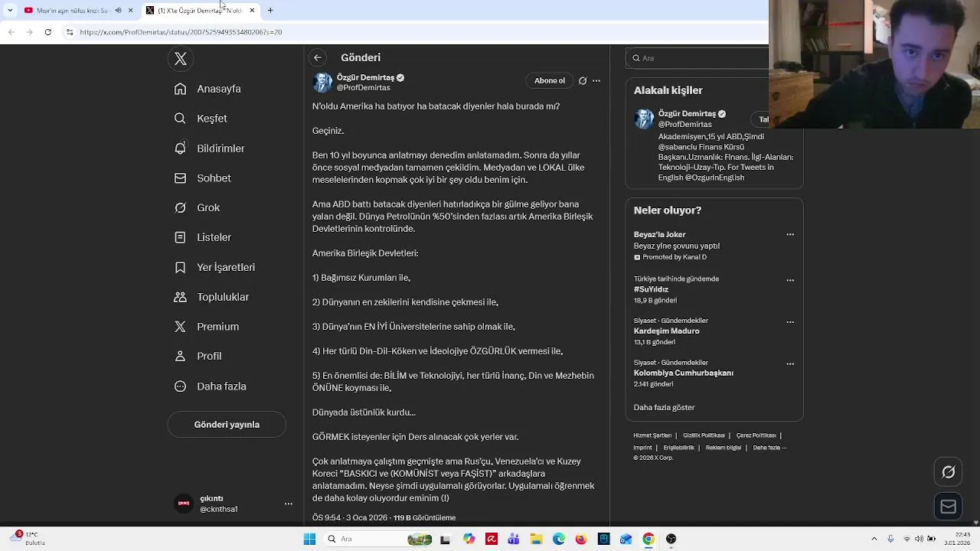Open Profil page
980x551 pixels.
coord(198,356)
